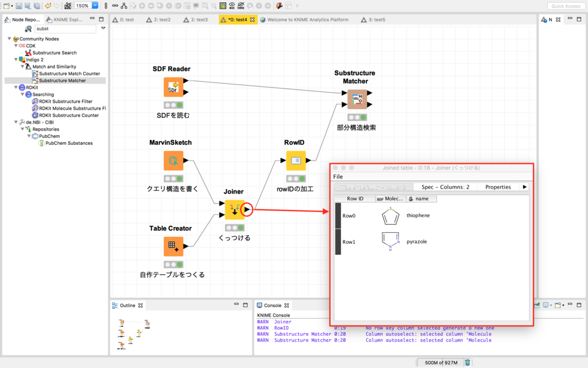
Task: Click the Quick Access button
Action: point(566,6)
